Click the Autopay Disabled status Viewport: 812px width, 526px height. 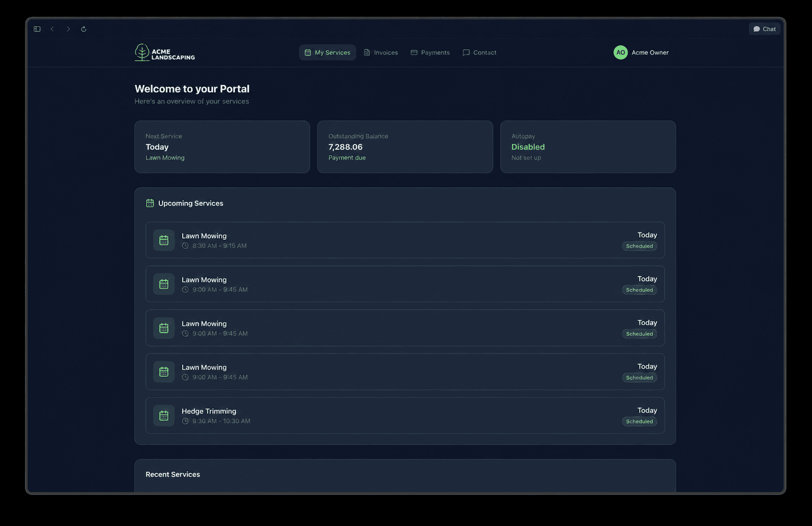528,147
